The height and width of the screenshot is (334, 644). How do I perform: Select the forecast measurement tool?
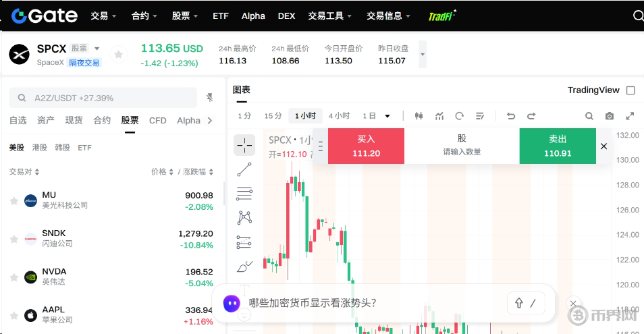coord(244,242)
